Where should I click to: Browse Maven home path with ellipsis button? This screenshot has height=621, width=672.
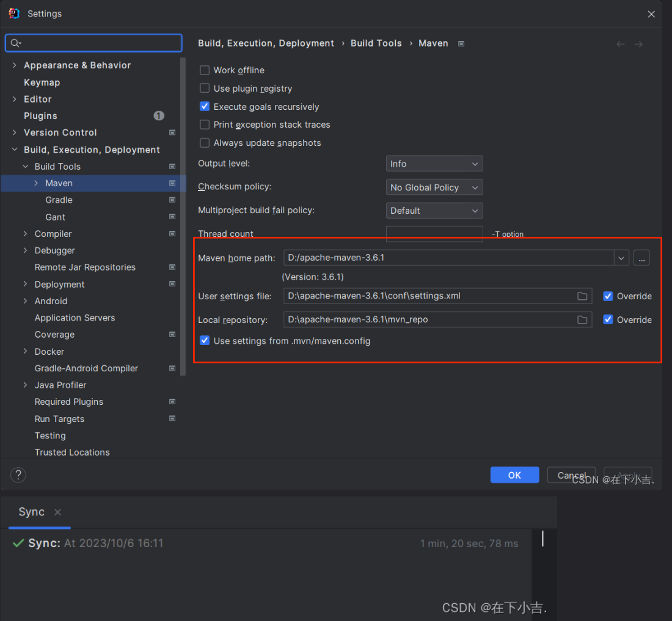pyautogui.click(x=641, y=258)
